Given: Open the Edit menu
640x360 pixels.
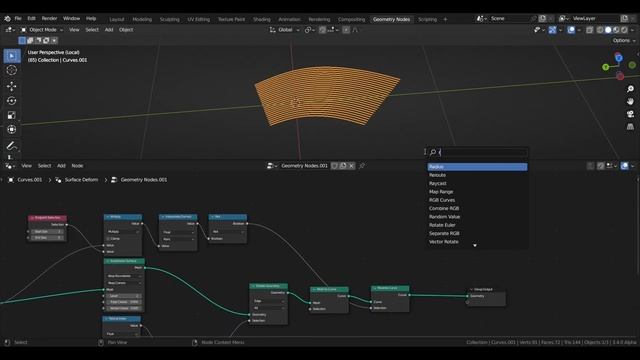Looking at the screenshot, I should 31,19.
